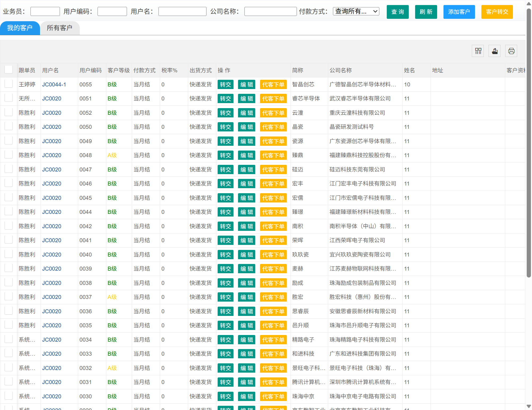Click the vertical scrollbar thumb
The height and width of the screenshot is (410, 532).
pos(529,143)
